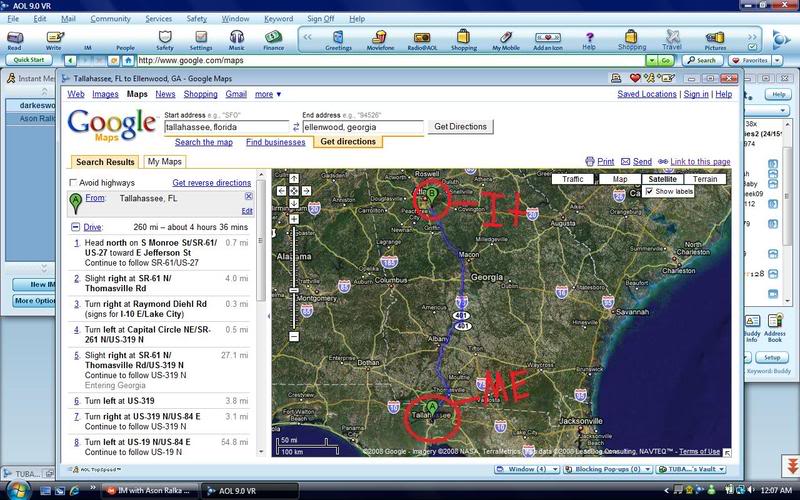The height and width of the screenshot is (500, 800).
Task: Open the Radio@AOL icon
Action: coord(422,40)
